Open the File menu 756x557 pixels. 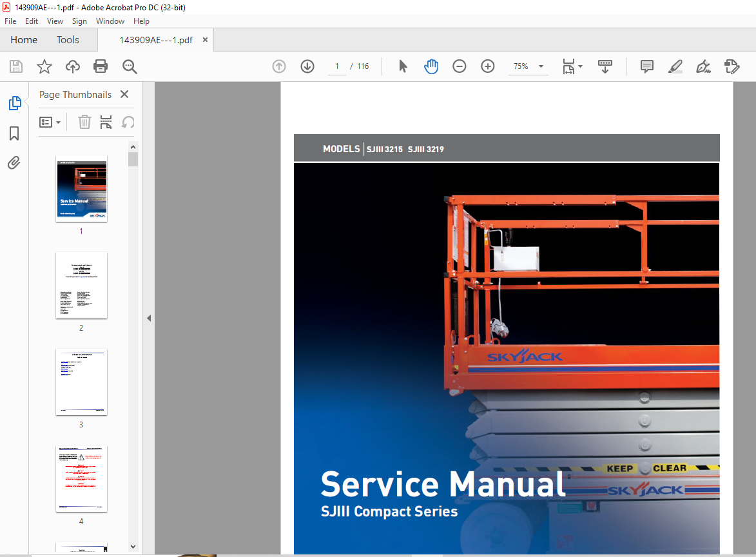(x=10, y=21)
